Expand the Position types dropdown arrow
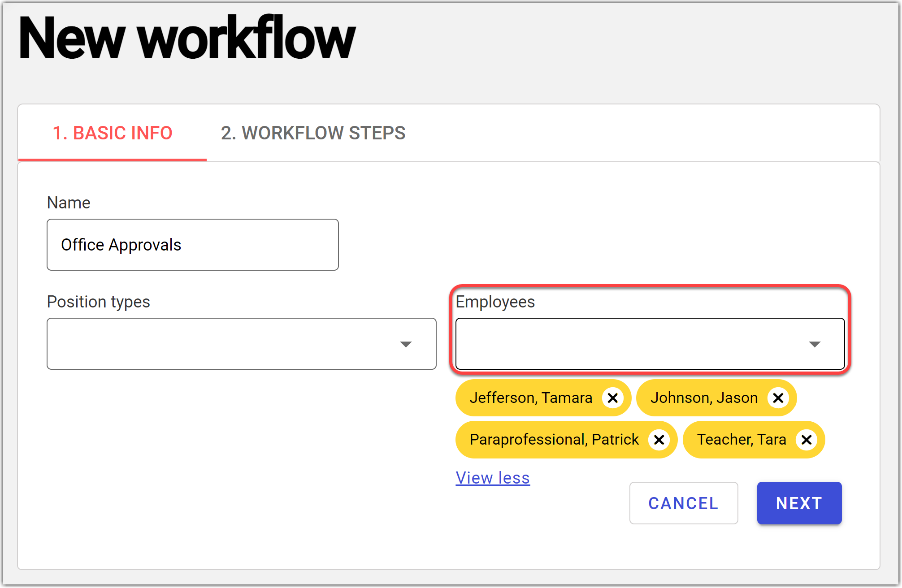The image size is (902, 588). (406, 344)
